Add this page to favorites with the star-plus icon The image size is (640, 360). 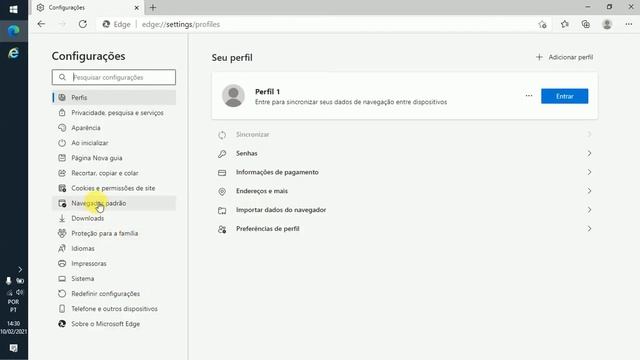[x=542, y=24]
